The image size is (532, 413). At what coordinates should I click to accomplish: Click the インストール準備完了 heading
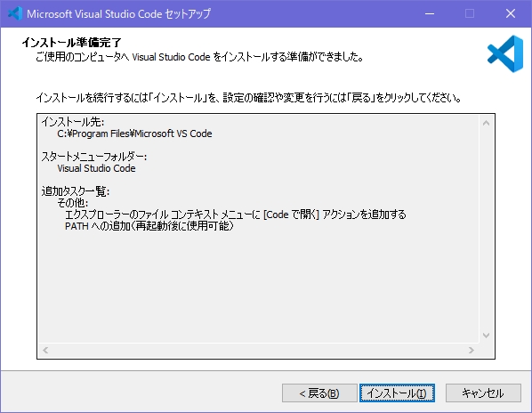point(71,43)
